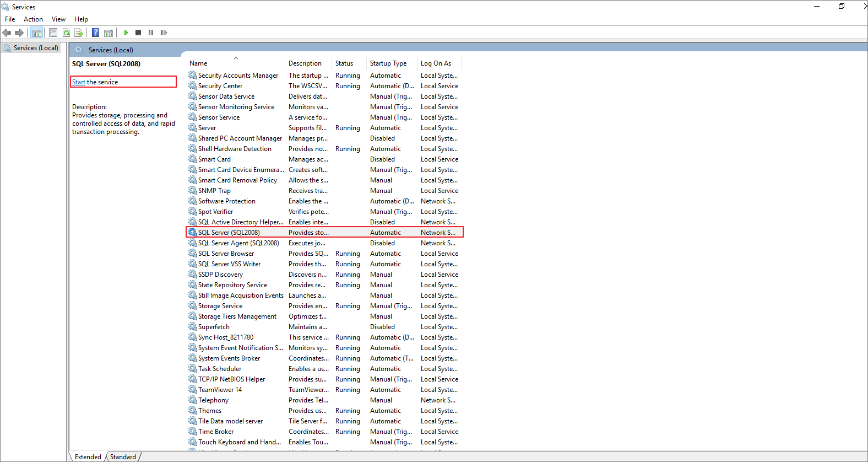This screenshot has width=868, height=462.
Task: Select SQL Active Directory Helper service
Action: coord(241,222)
